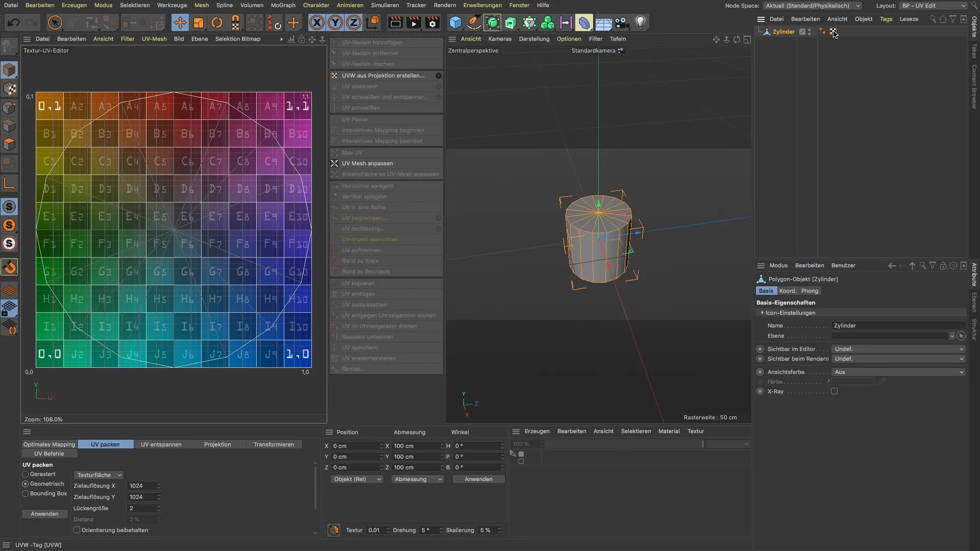This screenshot has height=551, width=980.
Task: Open render settings clapperboard gear icon
Action: click(x=432, y=22)
